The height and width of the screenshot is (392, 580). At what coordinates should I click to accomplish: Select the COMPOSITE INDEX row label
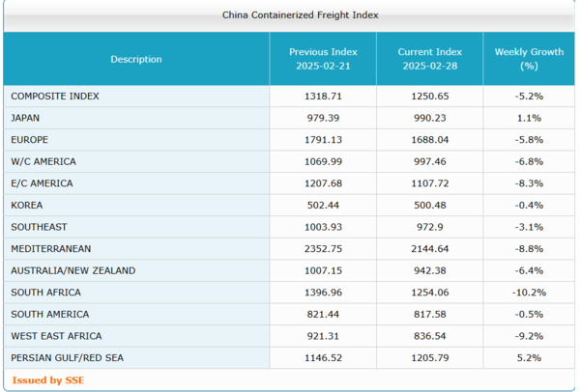(x=55, y=97)
